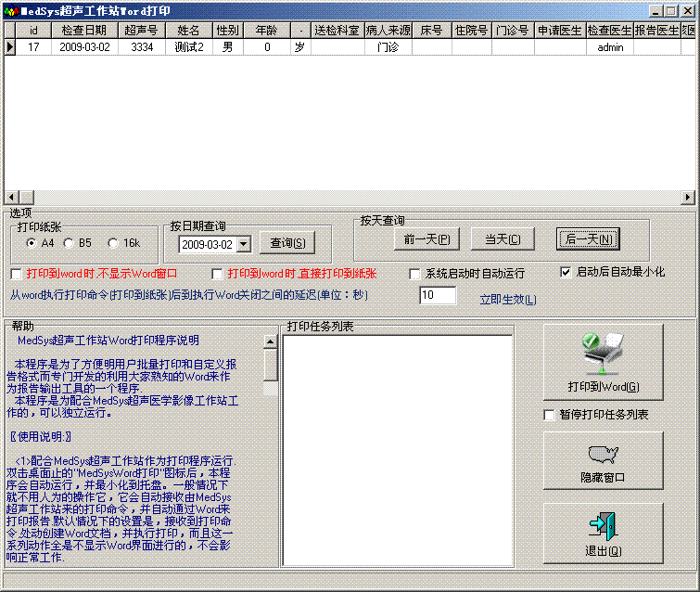Click cell 3334 in 超声号 column
The width and height of the screenshot is (700, 592).
142,47
